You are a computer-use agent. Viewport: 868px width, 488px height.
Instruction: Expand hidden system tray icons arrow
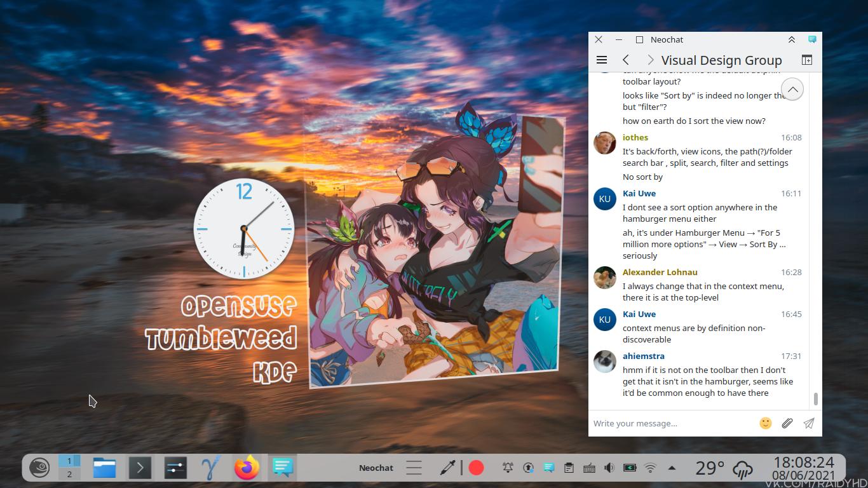[672, 468]
